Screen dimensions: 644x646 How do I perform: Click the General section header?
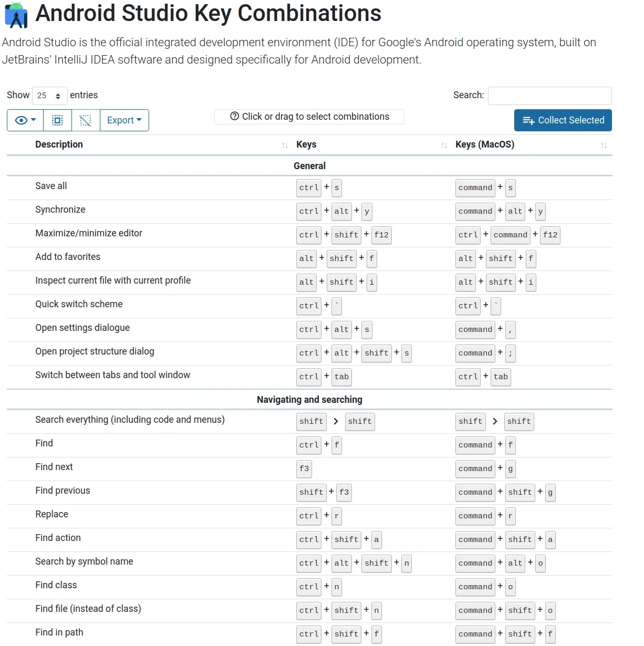(309, 166)
